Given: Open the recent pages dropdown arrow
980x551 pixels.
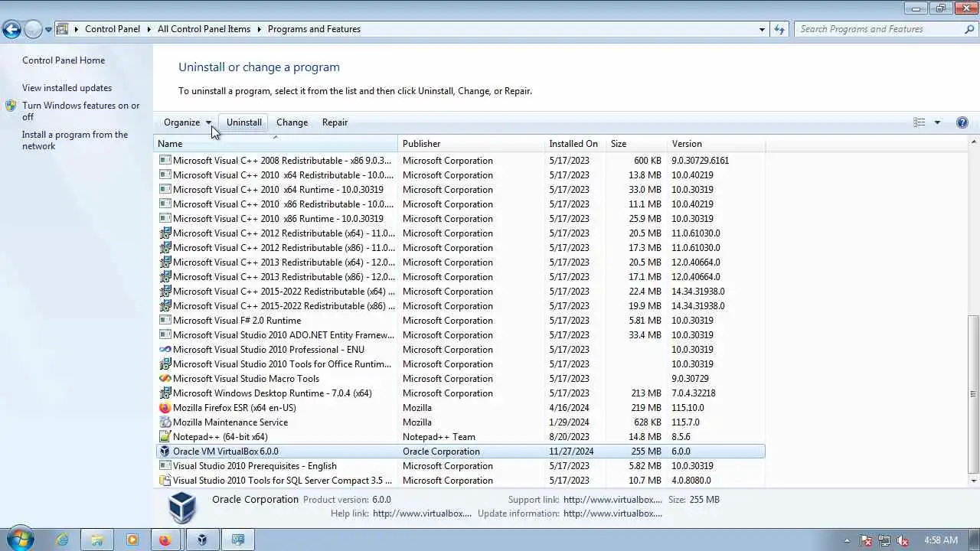Looking at the screenshot, I should 48,30.
